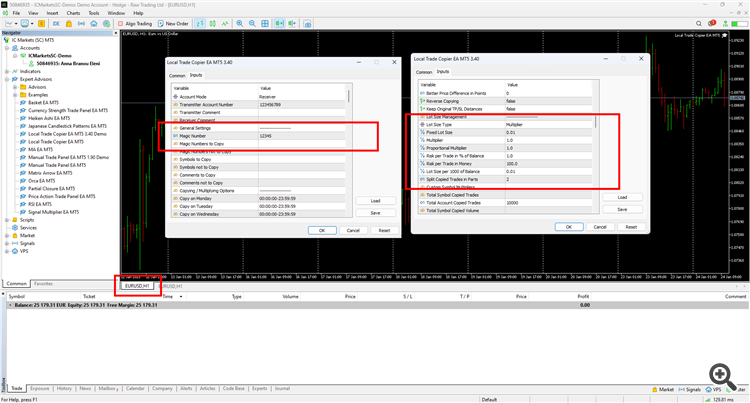
Task: Select Signal Multiplier EA MT5 expert
Action: point(54,212)
